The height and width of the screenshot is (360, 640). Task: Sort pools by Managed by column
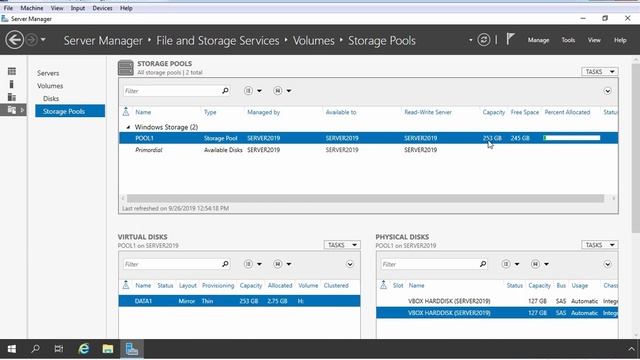coord(264,112)
